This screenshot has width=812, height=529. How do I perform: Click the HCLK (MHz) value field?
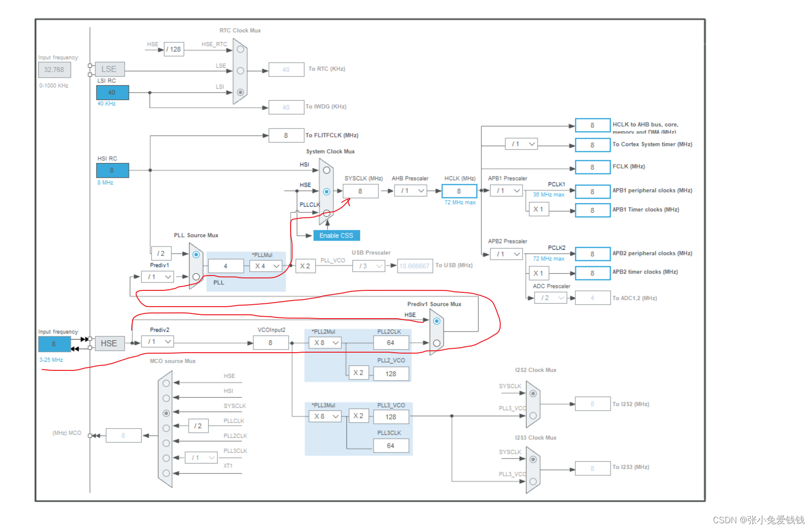coord(460,191)
